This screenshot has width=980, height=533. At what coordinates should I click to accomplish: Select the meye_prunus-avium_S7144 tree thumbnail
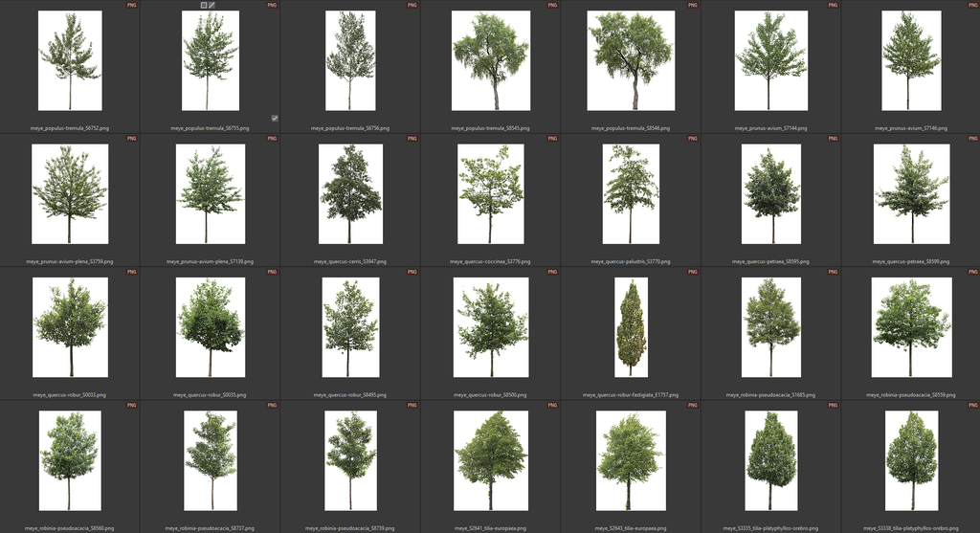click(770, 60)
